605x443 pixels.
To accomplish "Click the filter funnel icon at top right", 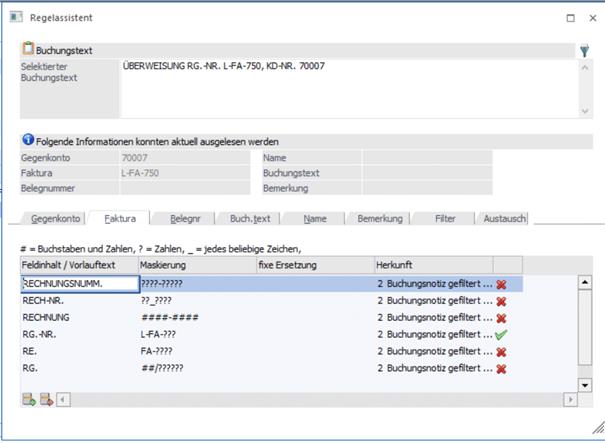I will click(x=584, y=50).
